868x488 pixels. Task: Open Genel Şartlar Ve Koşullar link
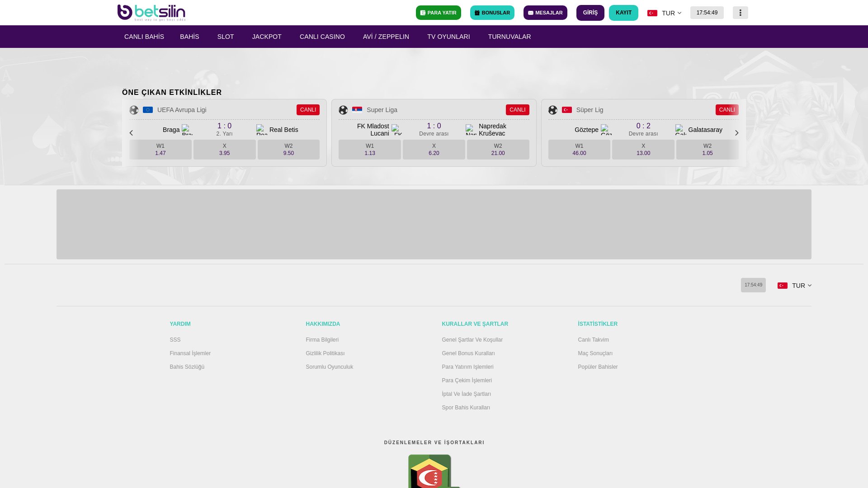472,340
